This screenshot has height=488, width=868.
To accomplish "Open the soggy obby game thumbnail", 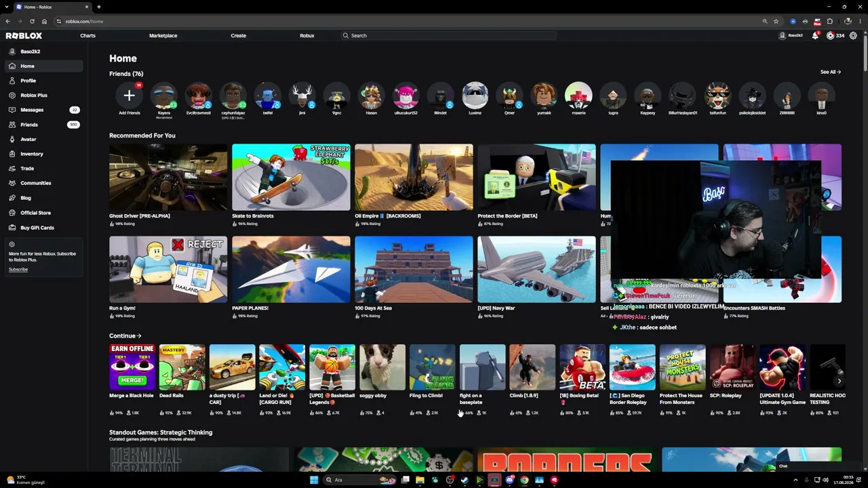I will click(x=382, y=367).
